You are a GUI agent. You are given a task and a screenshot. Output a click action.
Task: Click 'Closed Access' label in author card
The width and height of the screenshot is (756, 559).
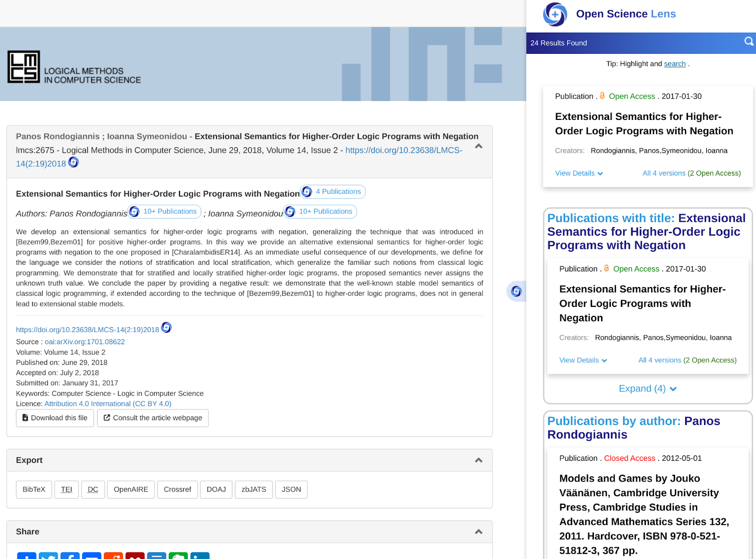pyautogui.click(x=629, y=458)
